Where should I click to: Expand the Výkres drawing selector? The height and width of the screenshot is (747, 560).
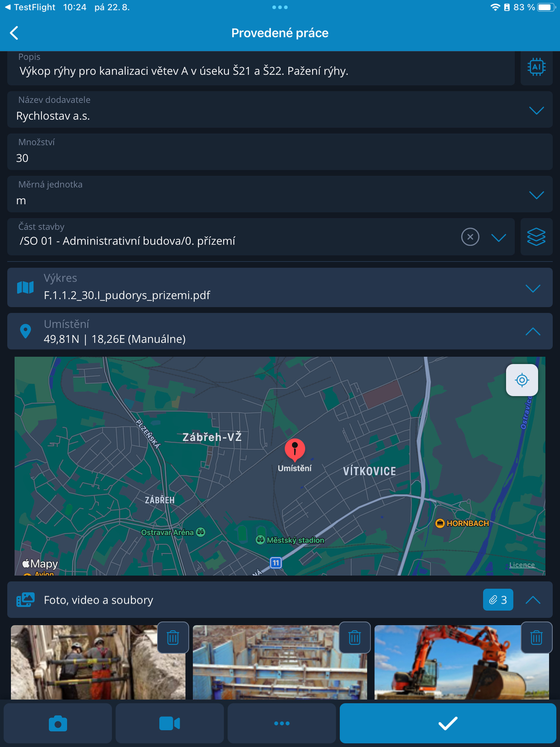[533, 288]
